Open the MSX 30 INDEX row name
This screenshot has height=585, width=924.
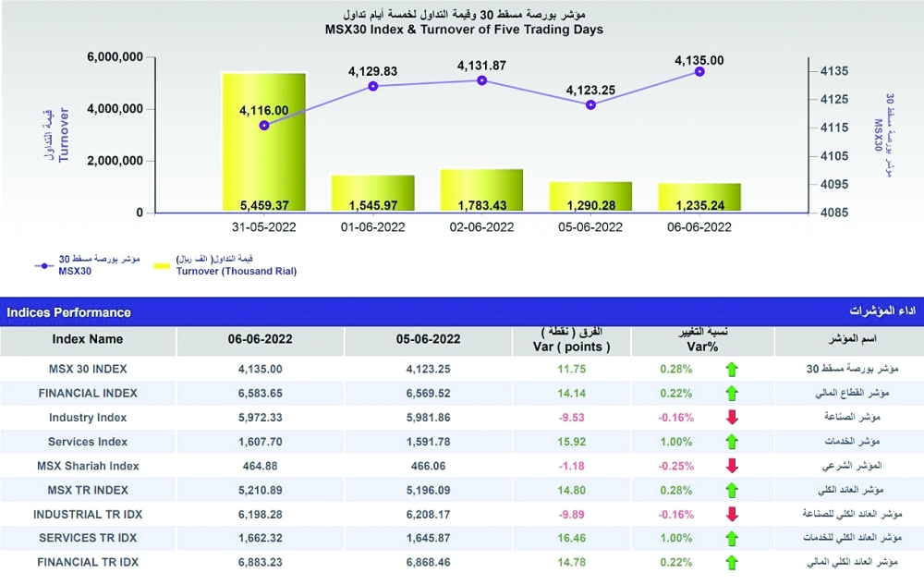pos(88,369)
